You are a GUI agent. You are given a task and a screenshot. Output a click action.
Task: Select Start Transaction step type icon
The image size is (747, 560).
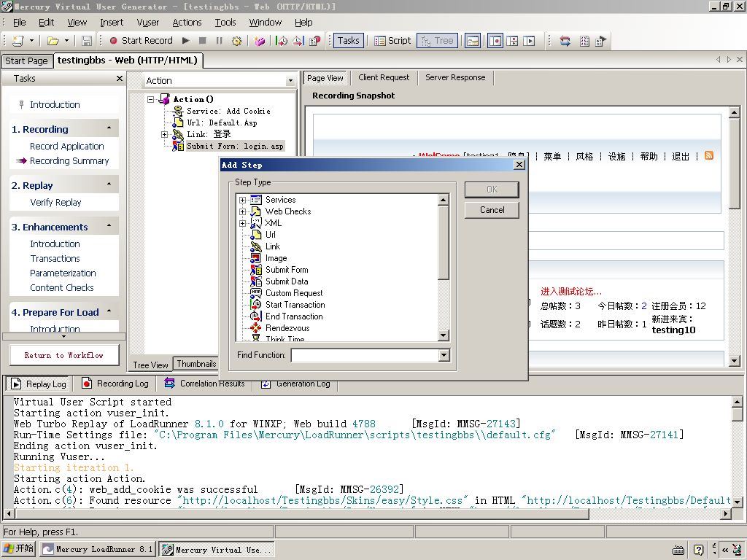tap(256, 305)
